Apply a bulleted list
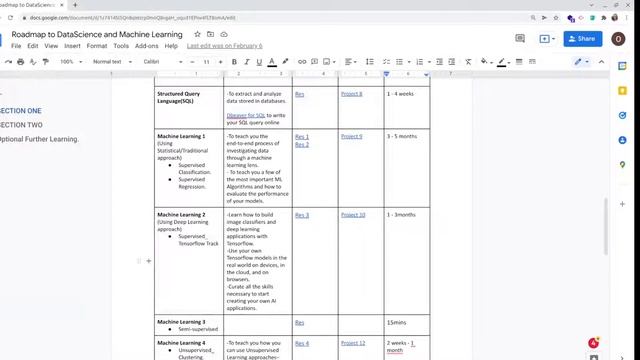This screenshot has height=360, width=640. coord(399,62)
